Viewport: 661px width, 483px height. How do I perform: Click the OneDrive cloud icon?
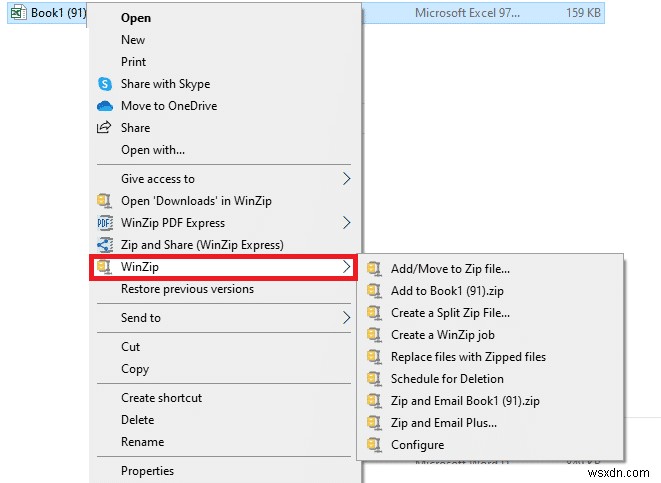(102, 106)
